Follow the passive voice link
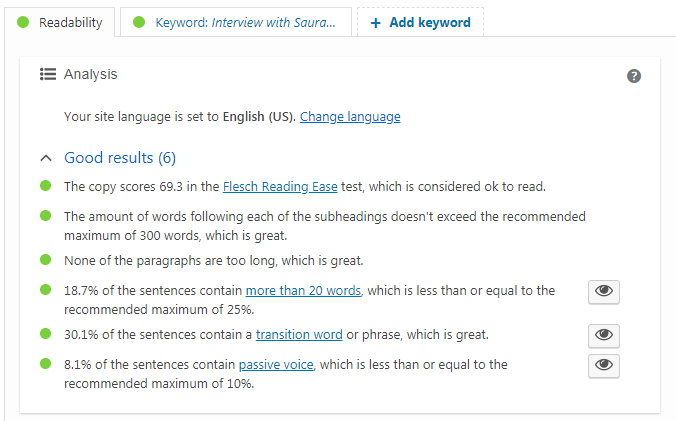Image resolution: width=676 pixels, height=421 pixels. point(276,365)
